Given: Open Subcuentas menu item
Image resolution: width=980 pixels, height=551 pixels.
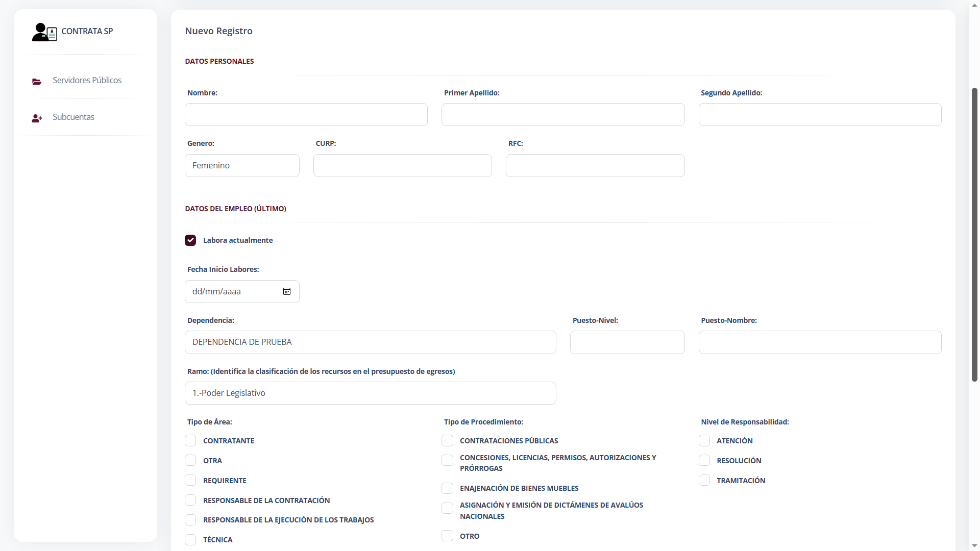Looking at the screenshot, I should pyautogui.click(x=73, y=117).
